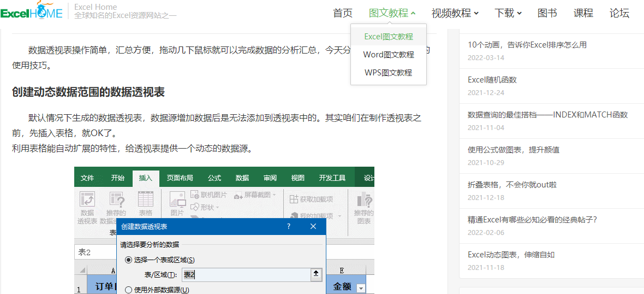Choose Excel图文教程 from the dropdown
Image resolution: width=644 pixels, height=294 pixels.
click(389, 37)
